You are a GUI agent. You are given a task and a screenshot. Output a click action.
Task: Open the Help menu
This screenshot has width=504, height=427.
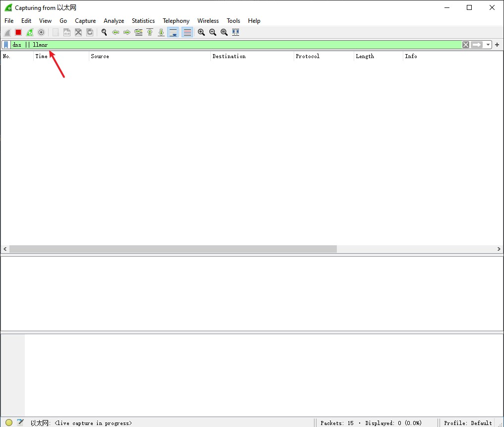pos(254,20)
